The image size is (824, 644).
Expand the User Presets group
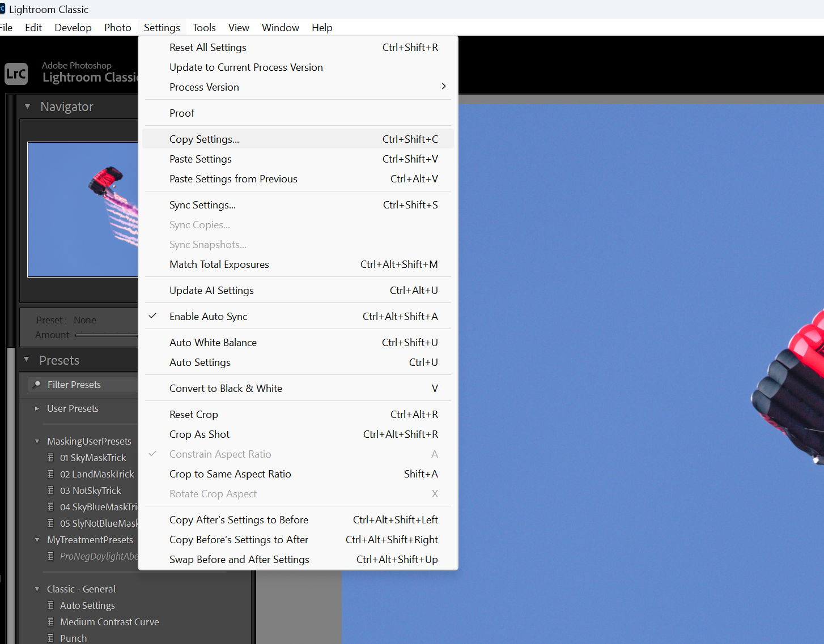tap(36, 408)
